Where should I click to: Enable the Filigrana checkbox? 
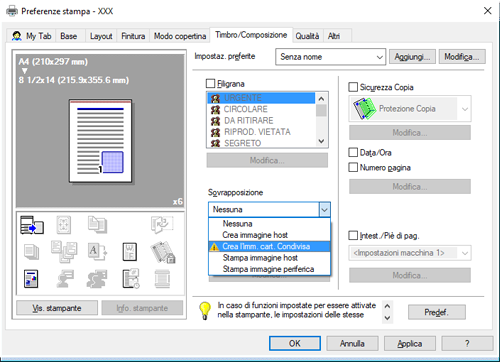[210, 83]
